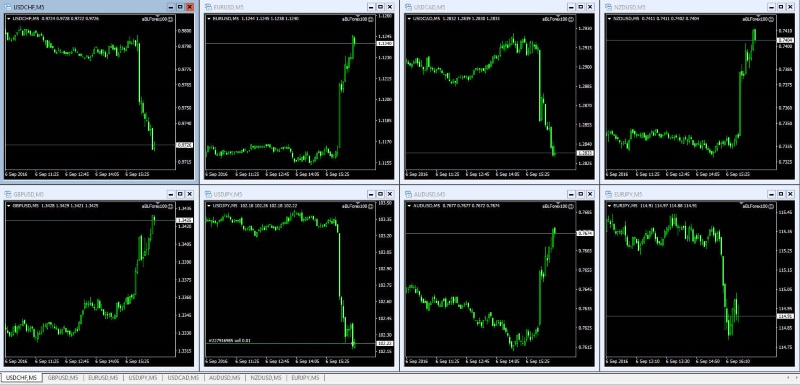
Task: Minimize the EURUSD,M5 chart window
Action: pyautogui.click(x=371, y=7)
